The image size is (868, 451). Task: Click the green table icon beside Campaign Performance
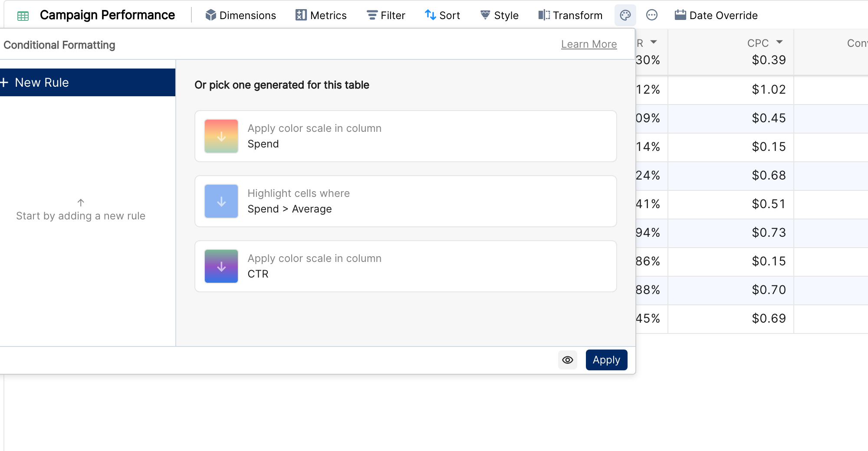point(23,16)
